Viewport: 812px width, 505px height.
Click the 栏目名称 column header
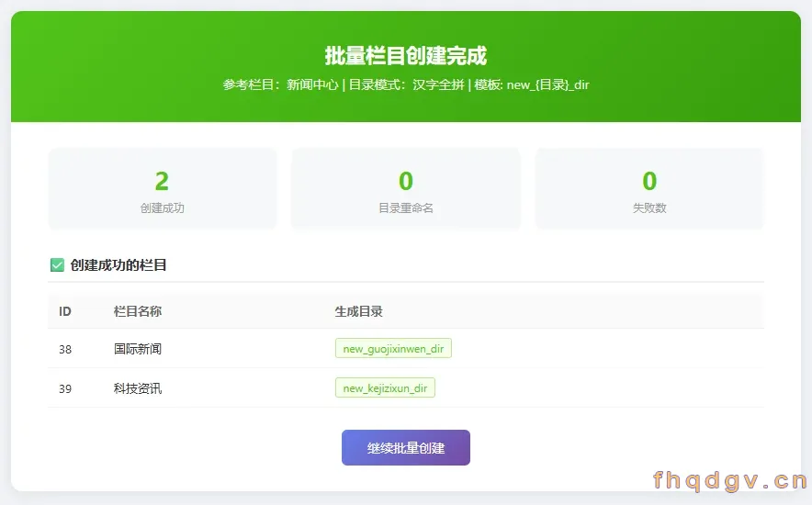138,311
